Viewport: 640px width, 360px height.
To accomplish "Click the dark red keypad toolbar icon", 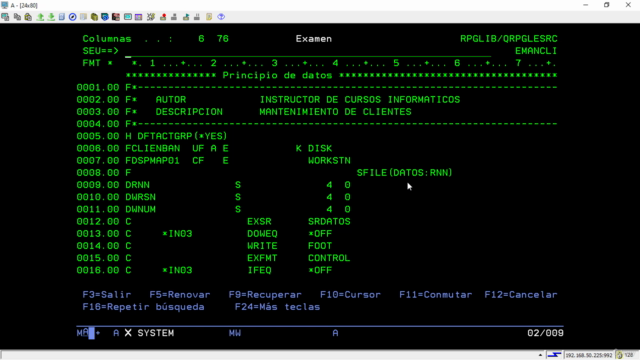I will 116,17.
